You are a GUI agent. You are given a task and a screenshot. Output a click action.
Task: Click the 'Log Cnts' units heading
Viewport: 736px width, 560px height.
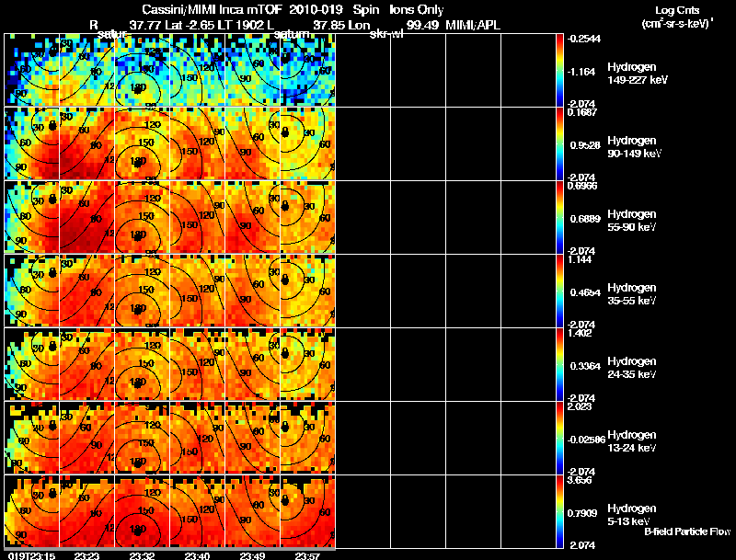click(677, 10)
